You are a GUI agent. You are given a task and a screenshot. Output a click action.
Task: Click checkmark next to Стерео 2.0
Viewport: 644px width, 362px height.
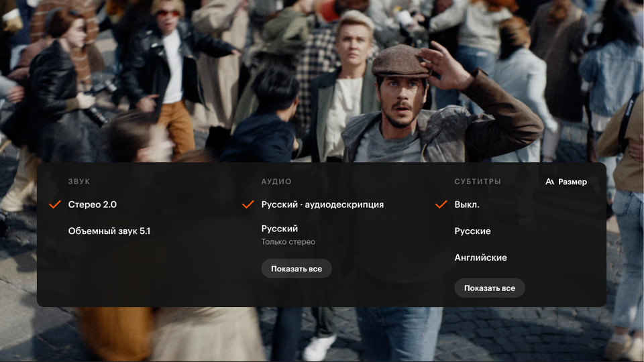coord(55,204)
